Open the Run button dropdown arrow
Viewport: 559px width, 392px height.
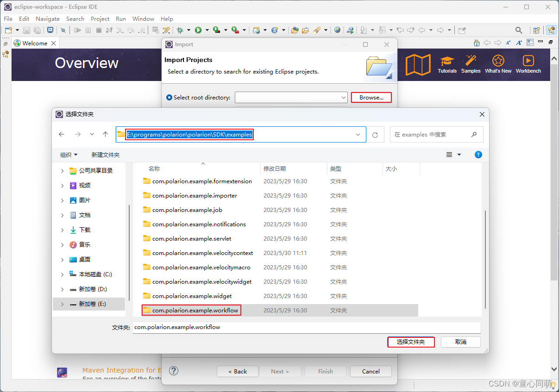point(207,30)
